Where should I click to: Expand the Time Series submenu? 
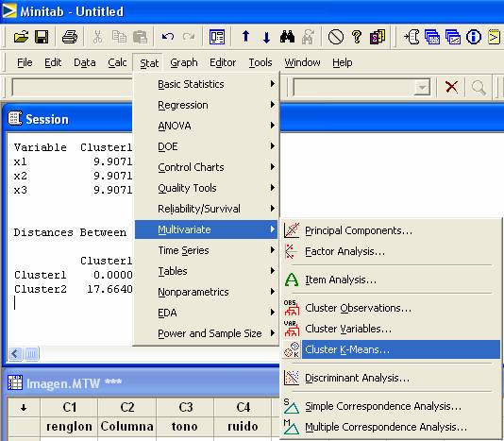(x=206, y=250)
